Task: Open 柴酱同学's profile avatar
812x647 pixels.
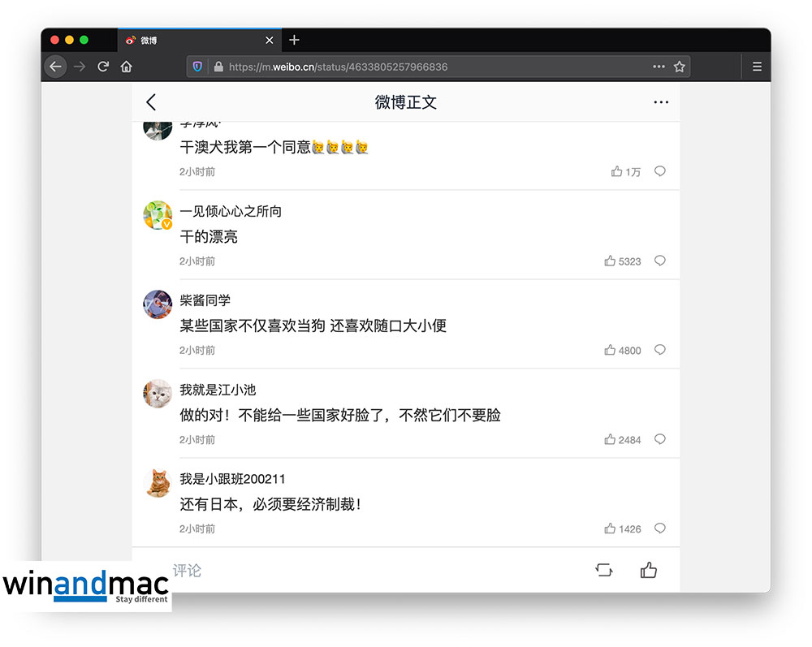Action: click(158, 304)
